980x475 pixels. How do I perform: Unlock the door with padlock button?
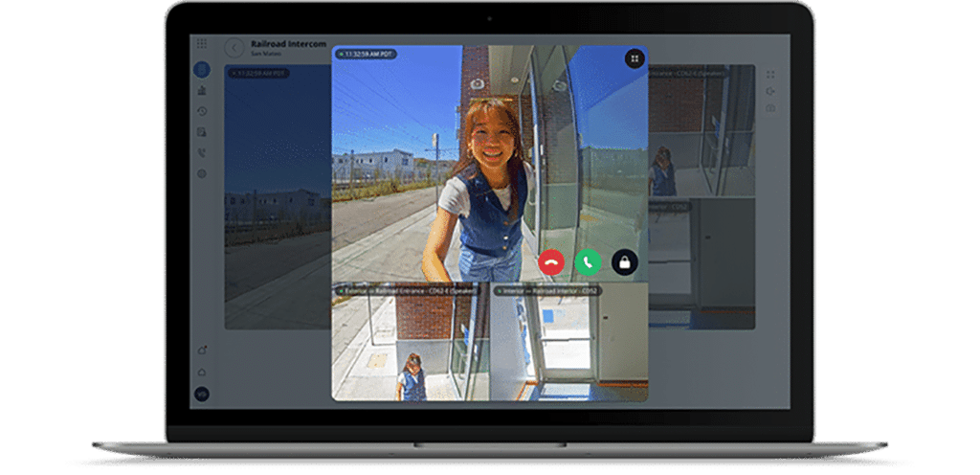624,262
